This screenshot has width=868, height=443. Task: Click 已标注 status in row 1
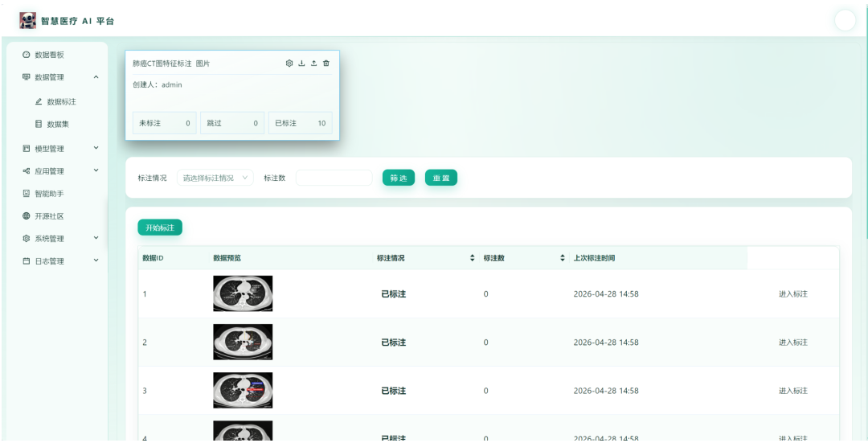point(394,294)
